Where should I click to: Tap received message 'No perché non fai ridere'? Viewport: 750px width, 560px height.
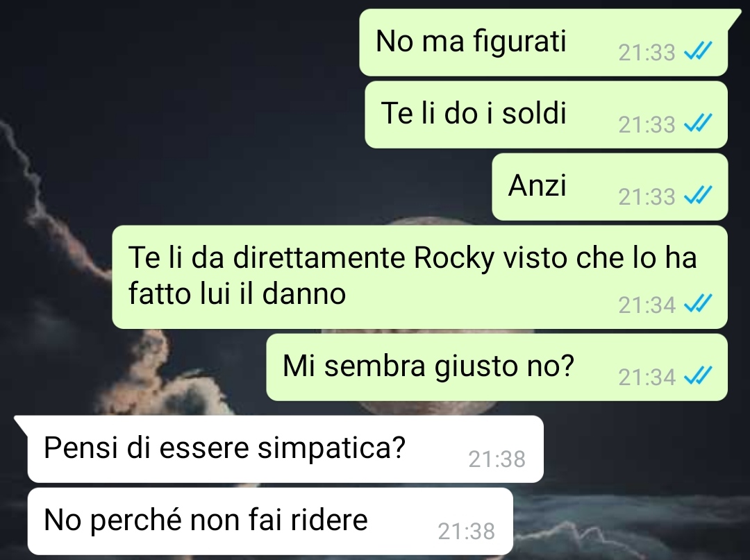[x=270, y=521]
